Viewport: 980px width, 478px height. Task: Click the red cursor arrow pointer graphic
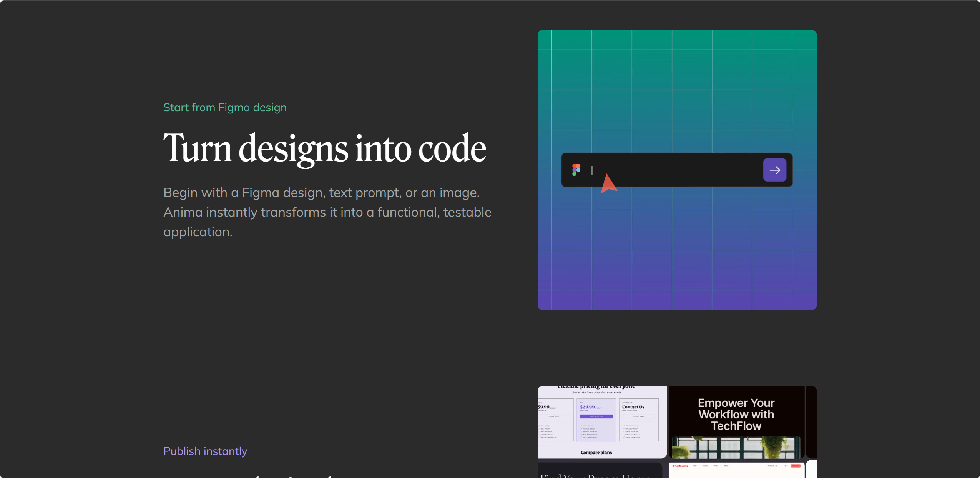click(608, 183)
